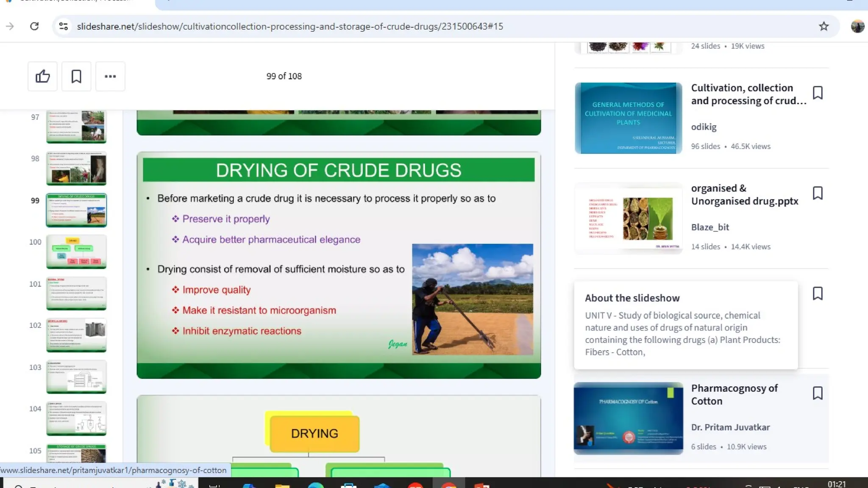
Task: Select slide 98 thumbnail
Action: click(76, 169)
